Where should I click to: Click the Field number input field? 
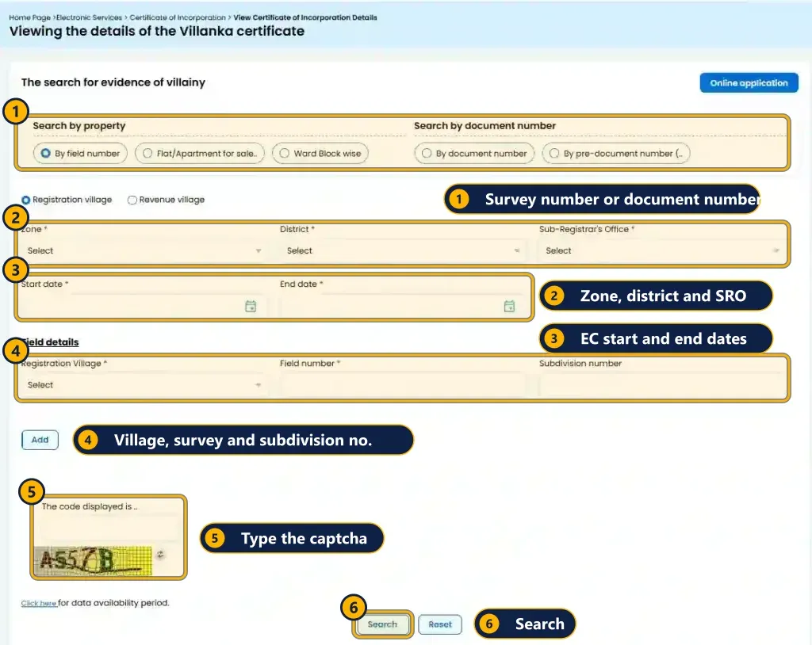pyautogui.click(x=403, y=385)
